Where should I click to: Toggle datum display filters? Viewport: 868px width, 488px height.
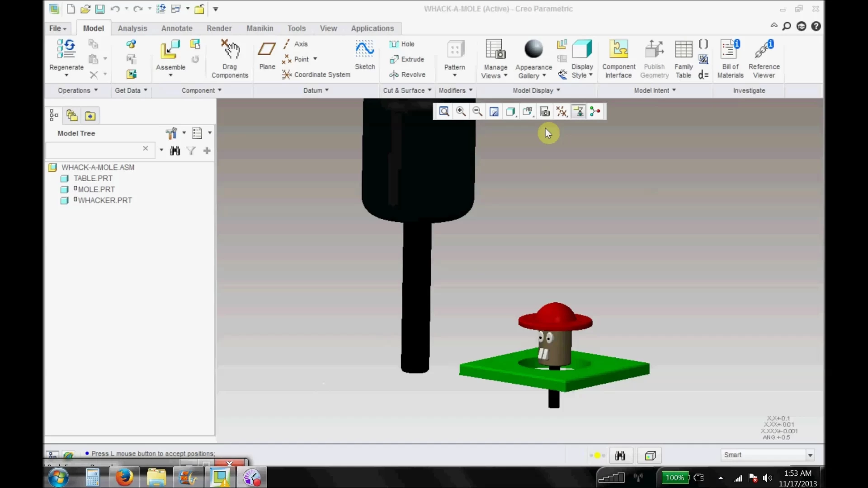[561, 112]
